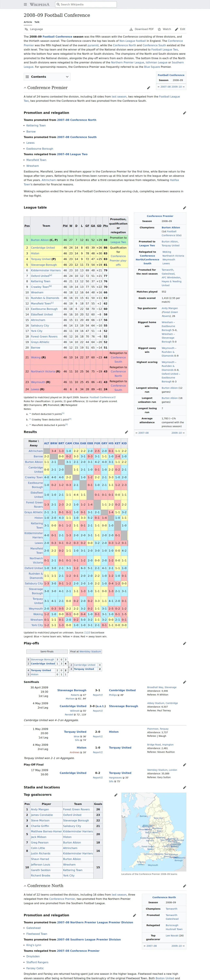Image resolution: width=210 pixels, height=980 pixels.
Task: Collapse the Conference Premier section chevron
Action: coord(25,88)
